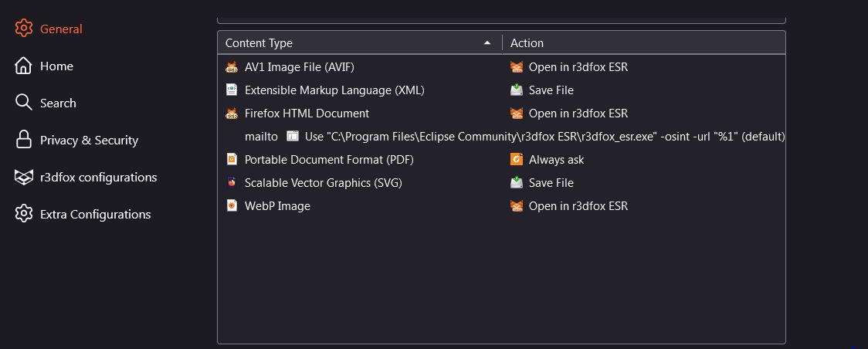This screenshot has width=868, height=349.
Task: Open r3dfox configurations page
Action: click(86, 177)
